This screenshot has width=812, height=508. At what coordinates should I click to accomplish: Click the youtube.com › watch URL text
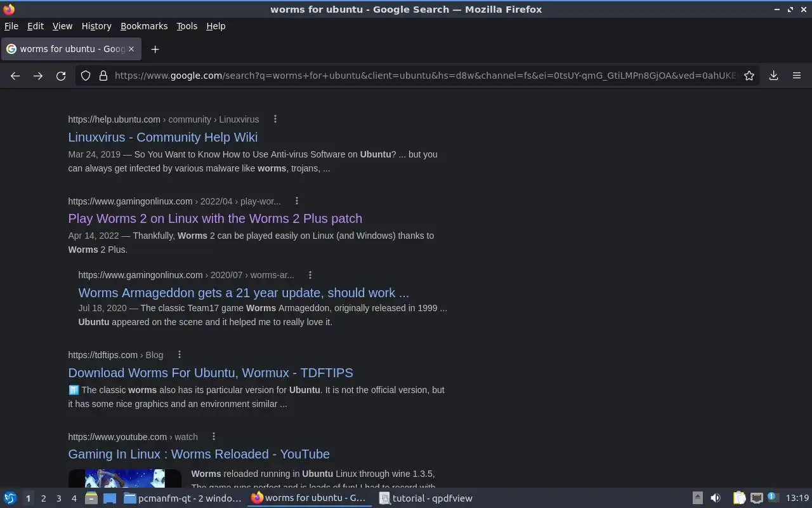click(133, 437)
